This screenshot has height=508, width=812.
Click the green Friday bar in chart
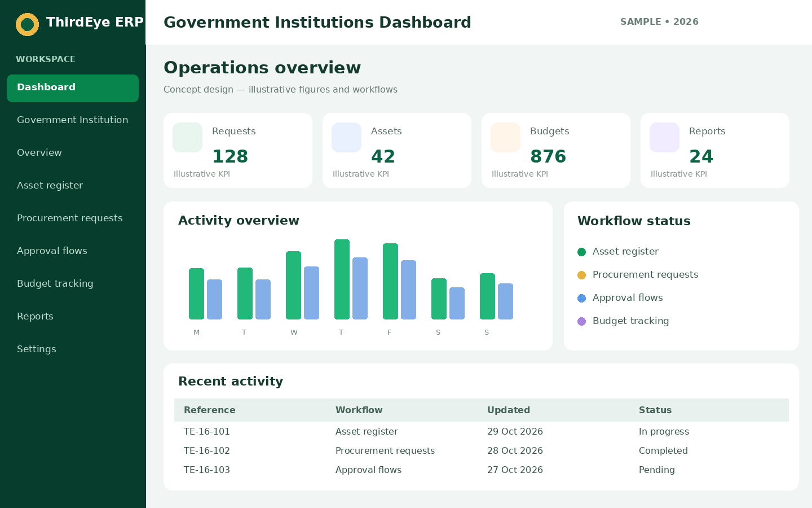point(390,282)
